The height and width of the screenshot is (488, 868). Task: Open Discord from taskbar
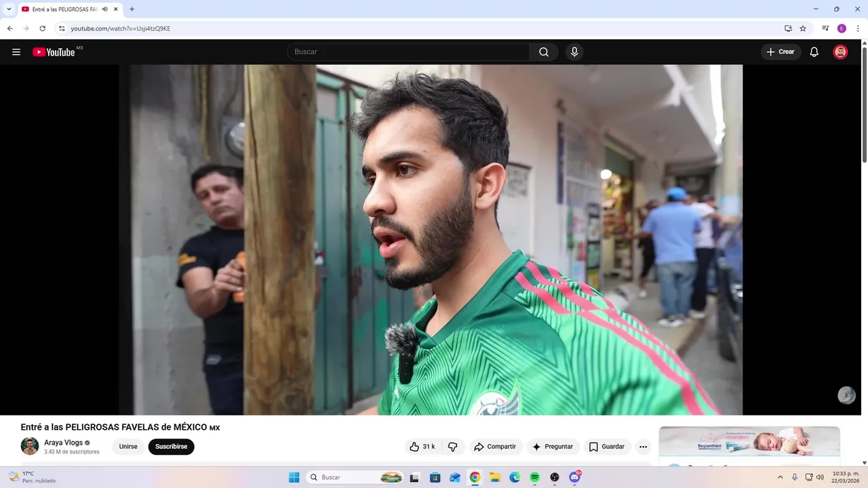tap(575, 477)
